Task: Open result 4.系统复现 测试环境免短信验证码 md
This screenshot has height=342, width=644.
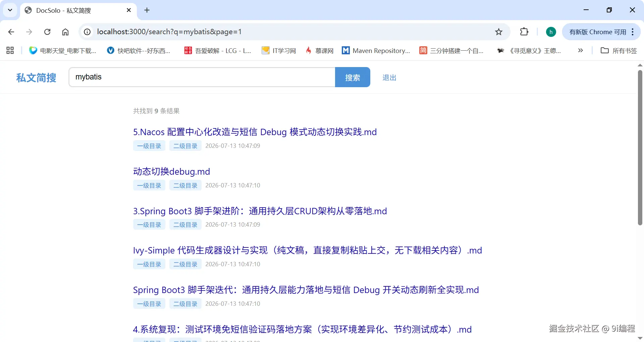Action: tap(302, 329)
